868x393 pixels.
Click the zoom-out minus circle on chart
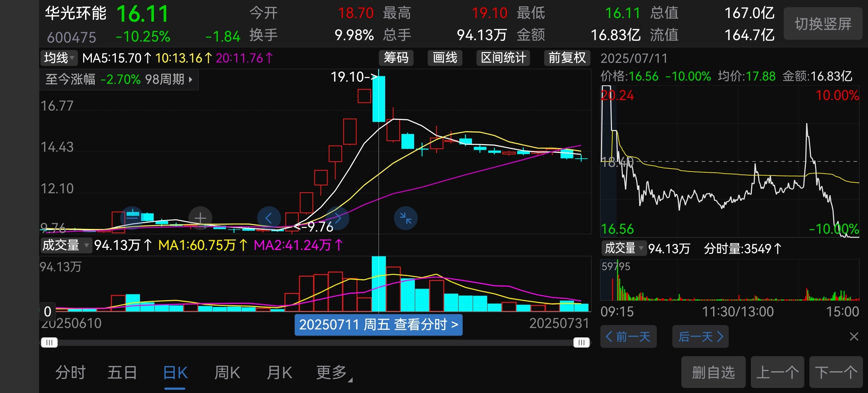pos(132,218)
